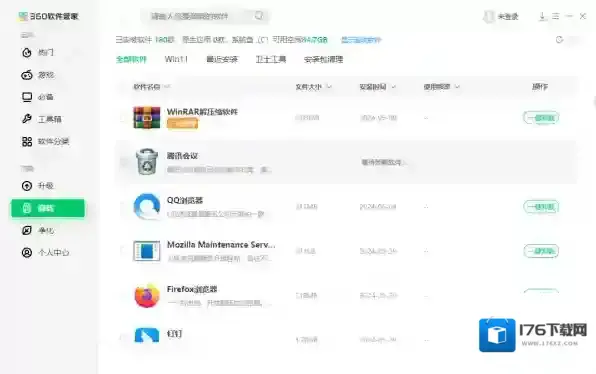
Task: Select the green 卸载 uninstall sidebar item
Action: (48, 208)
